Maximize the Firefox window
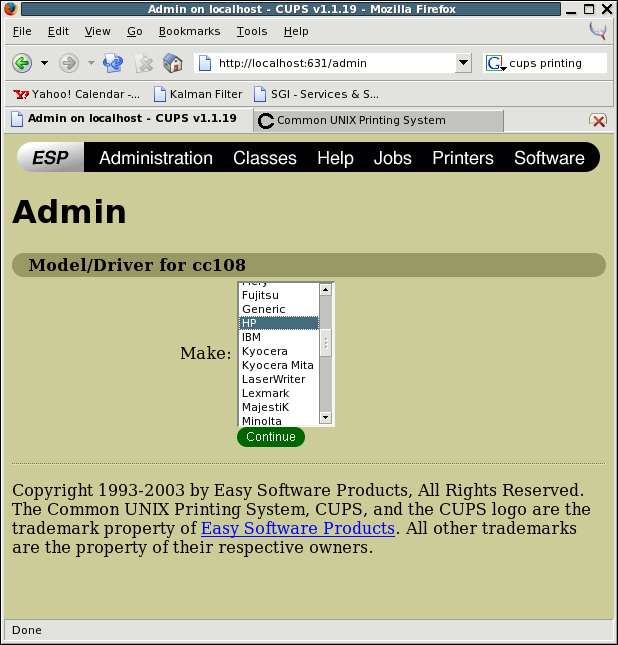 589,9
